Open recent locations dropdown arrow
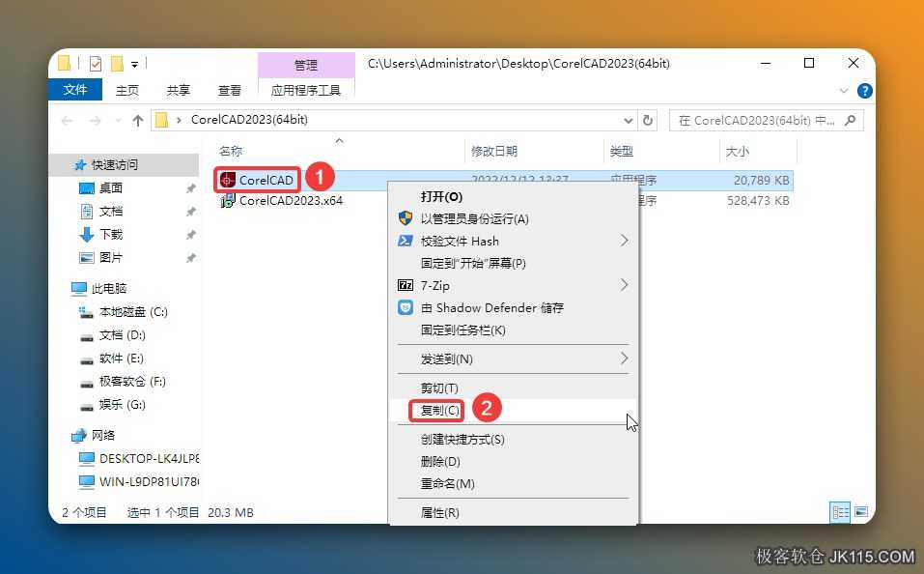The height and width of the screenshot is (574, 924). tap(118, 121)
